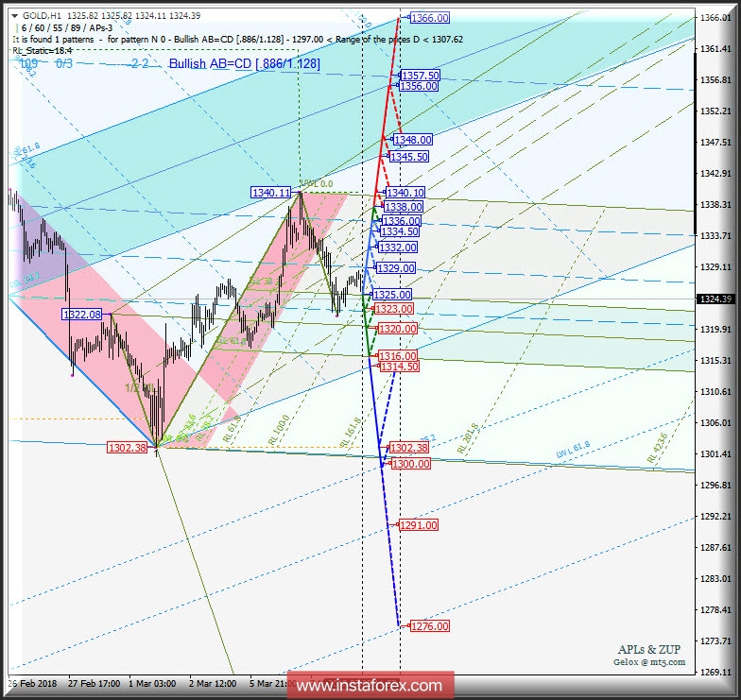The width and height of the screenshot is (741, 700).
Task: Click the 1356.00 price label
Action: (418, 86)
